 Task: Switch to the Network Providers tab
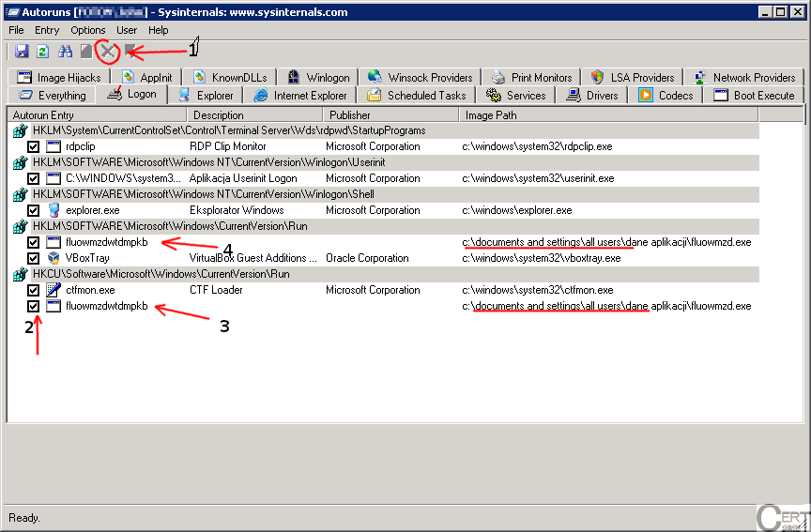[x=743, y=78]
